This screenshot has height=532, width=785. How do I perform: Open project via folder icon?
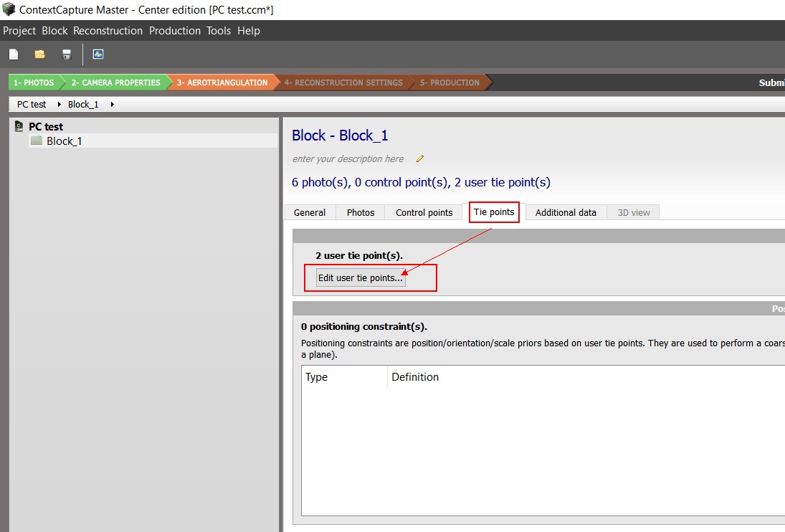[39, 54]
